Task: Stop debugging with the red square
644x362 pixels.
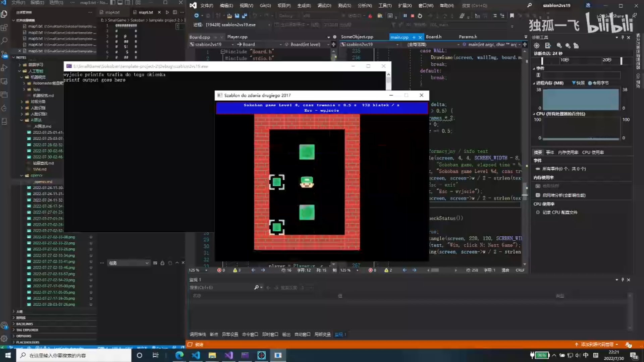Action: 412,16
